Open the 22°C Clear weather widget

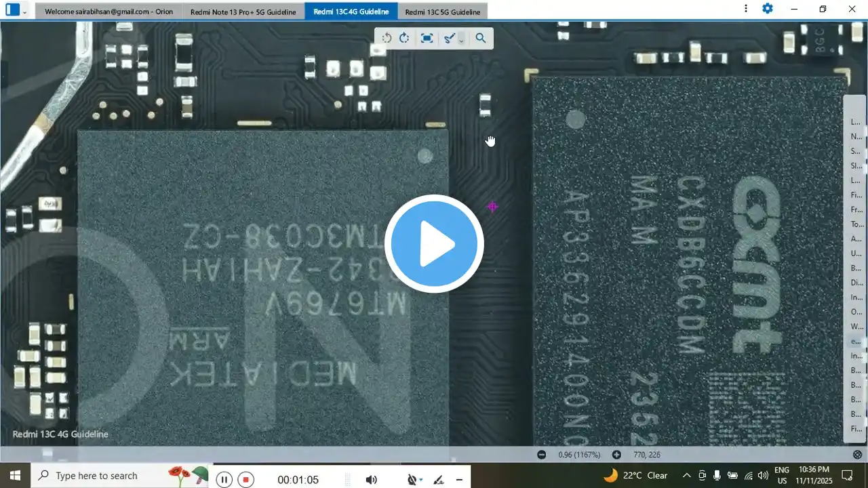click(635, 475)
